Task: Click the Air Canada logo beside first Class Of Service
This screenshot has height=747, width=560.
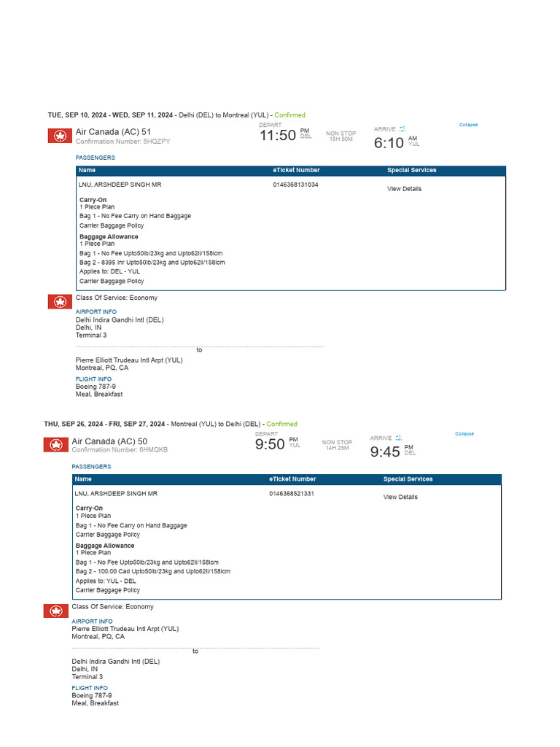Action: (x=60, y=302)
